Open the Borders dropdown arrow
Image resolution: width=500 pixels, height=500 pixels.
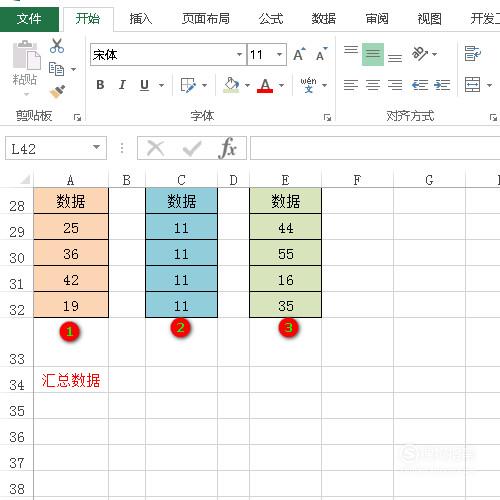(x=204, y=85)
